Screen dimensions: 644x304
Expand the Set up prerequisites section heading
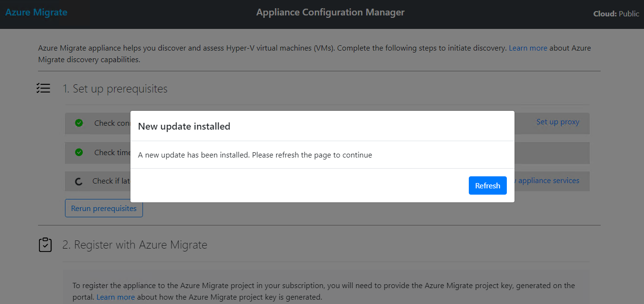(x=115, y=89)
